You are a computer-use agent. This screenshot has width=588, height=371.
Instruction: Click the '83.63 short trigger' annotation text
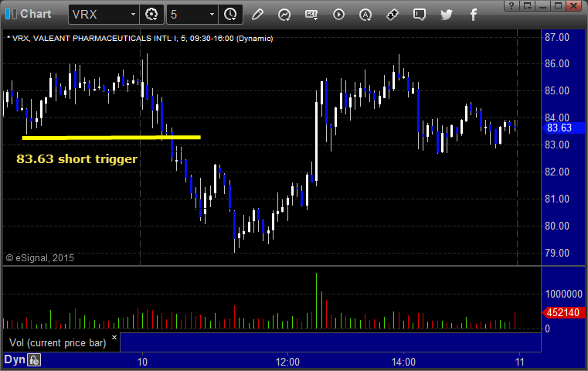[76, 159]
